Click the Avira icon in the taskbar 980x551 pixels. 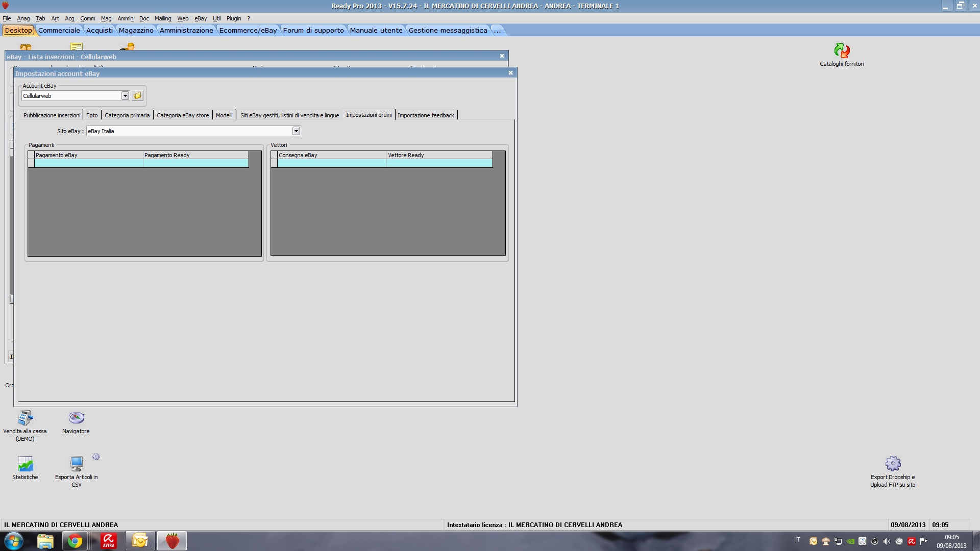(x=108, y=541)
